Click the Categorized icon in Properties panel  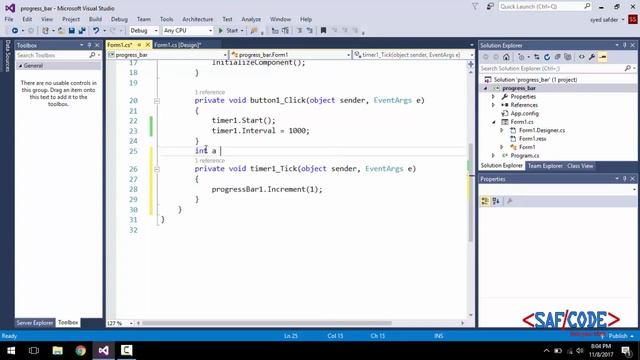(x=485, y=201)
